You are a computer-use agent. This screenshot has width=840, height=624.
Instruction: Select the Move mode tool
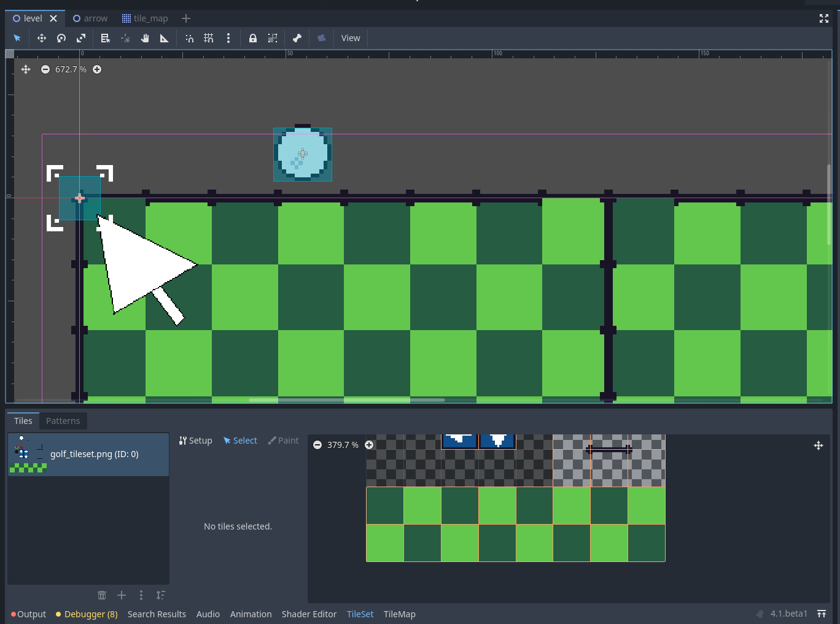click(x=41, y=37)
